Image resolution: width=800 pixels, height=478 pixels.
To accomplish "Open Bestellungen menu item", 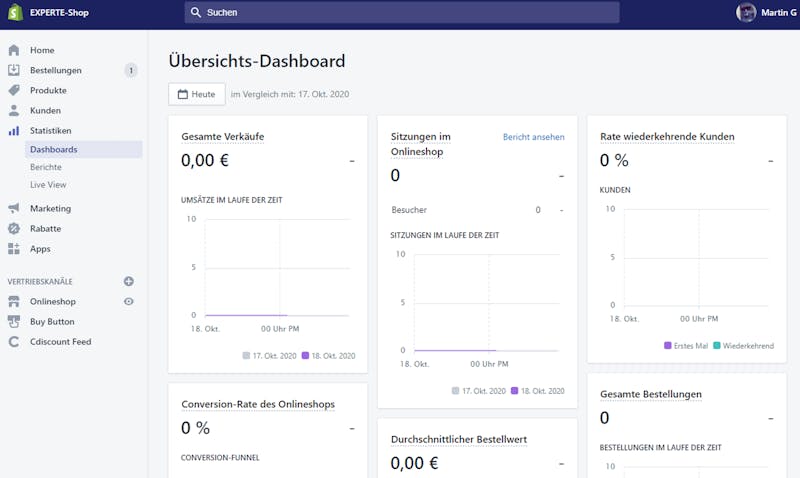I will pos(56,70).
